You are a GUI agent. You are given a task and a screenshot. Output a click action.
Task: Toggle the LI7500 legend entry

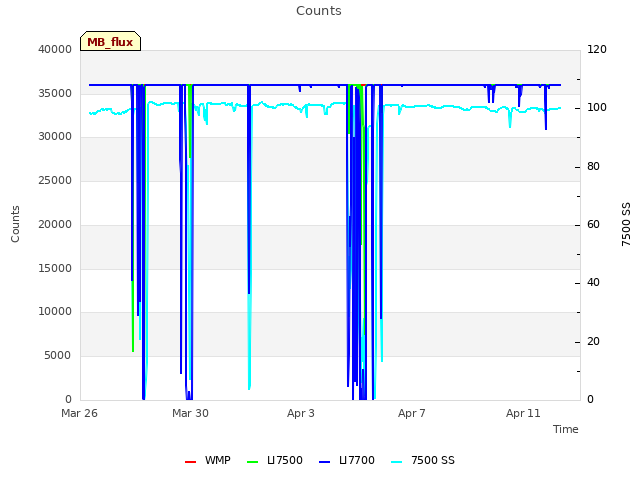pyautogui.click(x=275, y=460)
